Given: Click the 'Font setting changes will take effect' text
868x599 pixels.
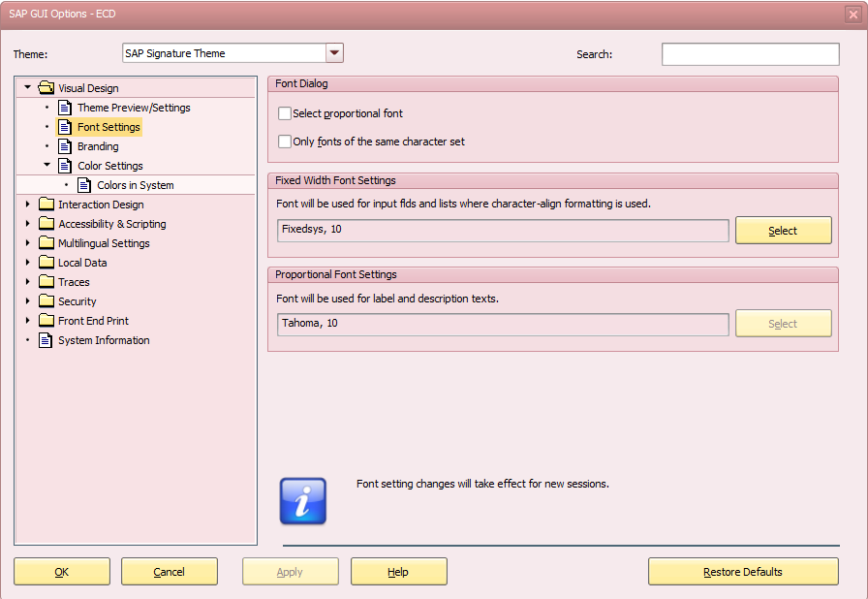Looking at the screenshot, I should [x=482, y=484].
